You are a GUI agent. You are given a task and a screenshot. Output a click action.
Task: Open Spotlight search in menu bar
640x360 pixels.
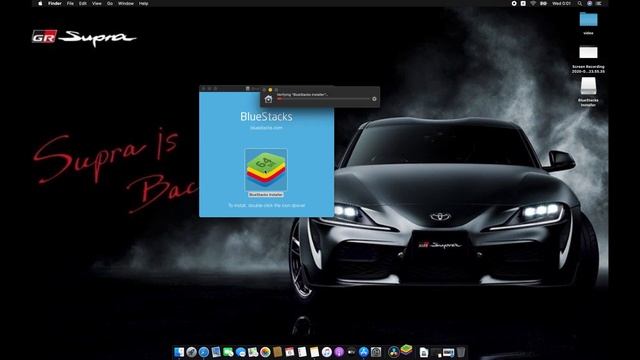tap(580, 3)
